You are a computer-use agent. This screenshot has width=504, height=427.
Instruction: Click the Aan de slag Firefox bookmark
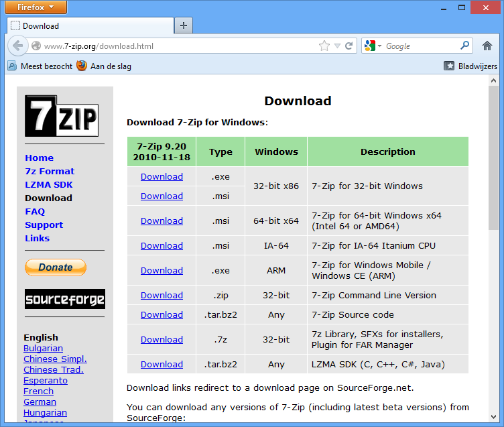pyautogui.click(x=104, y=66)
